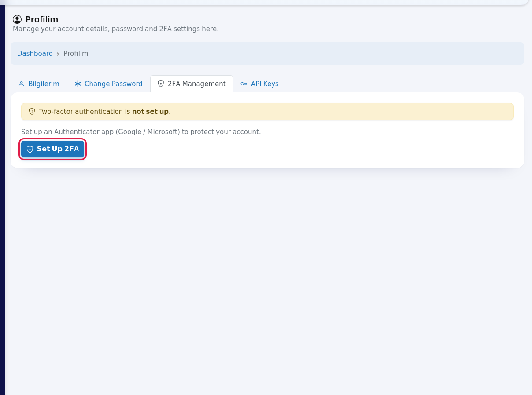The width and height of the screenshot is (532, 395).
Task: Follow the Dashboard breadcrumb link
Action: pos(35,53)
